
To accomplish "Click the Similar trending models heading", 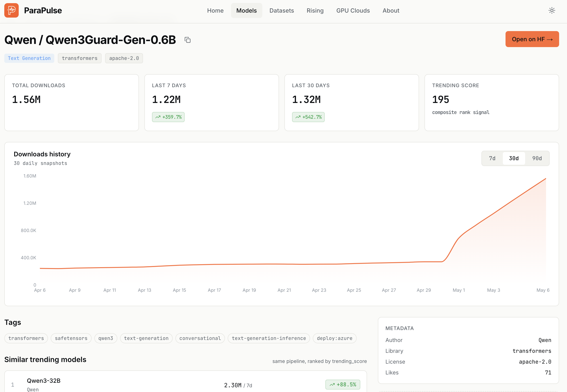I will click(x=45, y=360).
